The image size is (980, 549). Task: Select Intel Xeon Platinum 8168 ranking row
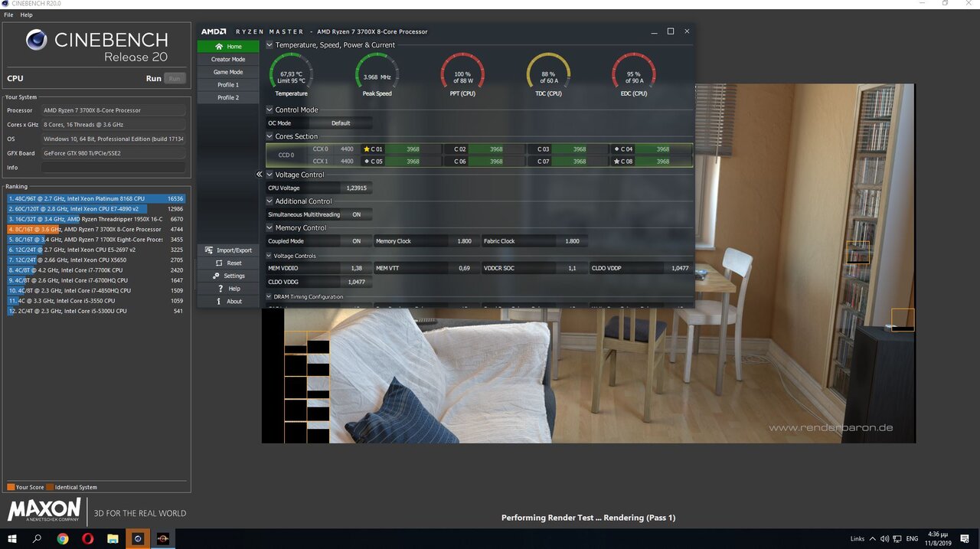[96, 198]
